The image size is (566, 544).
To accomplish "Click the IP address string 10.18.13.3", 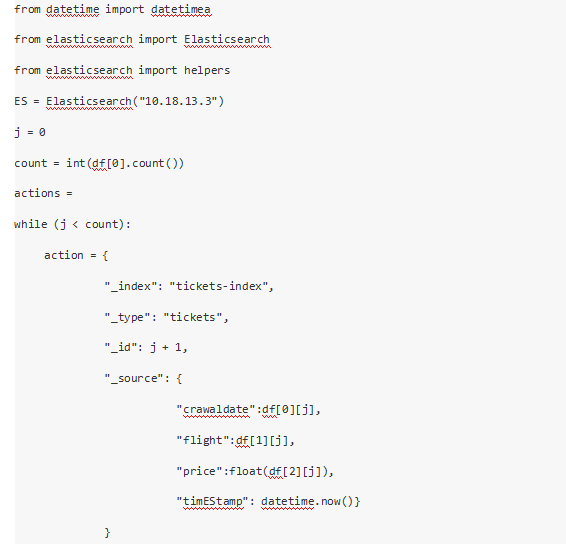I will [x=178, y=101].
